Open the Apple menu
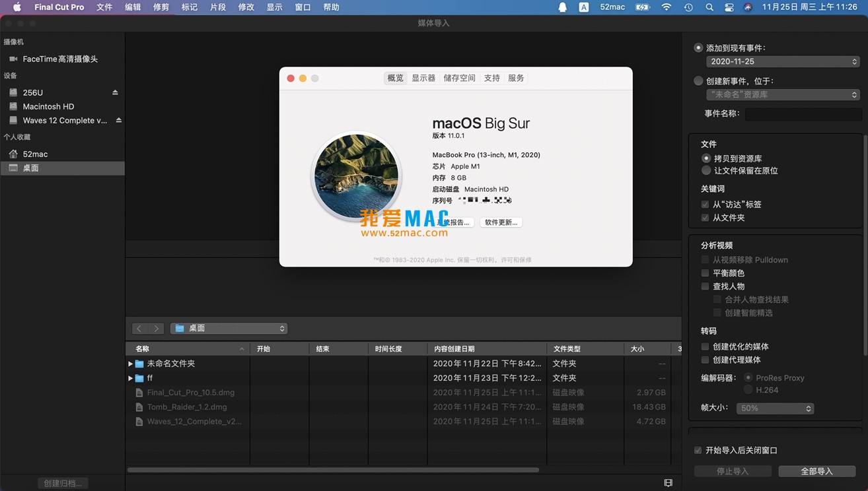 click(x=17, y=7)
